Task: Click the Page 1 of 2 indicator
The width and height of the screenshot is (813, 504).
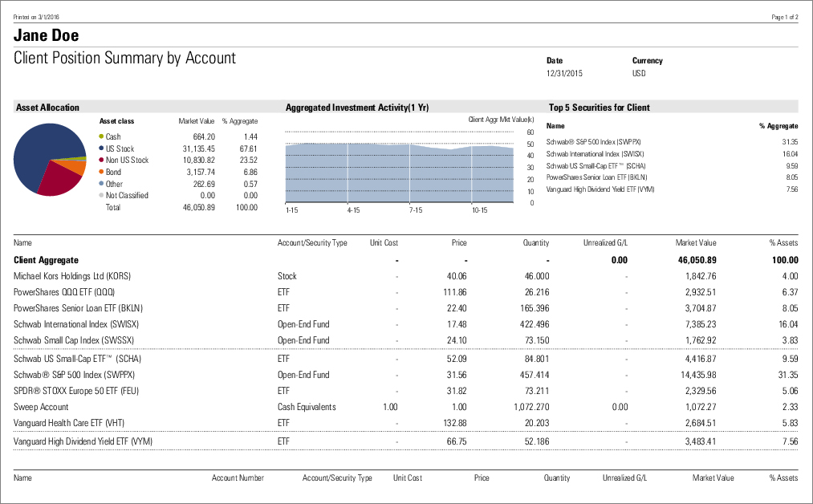Action: [784, 17]
